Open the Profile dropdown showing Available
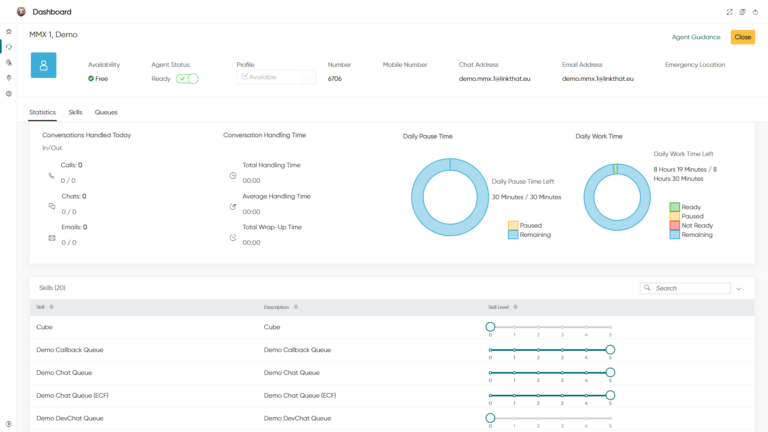This screenshot has height=432, width=768. [x=276, y=77]
